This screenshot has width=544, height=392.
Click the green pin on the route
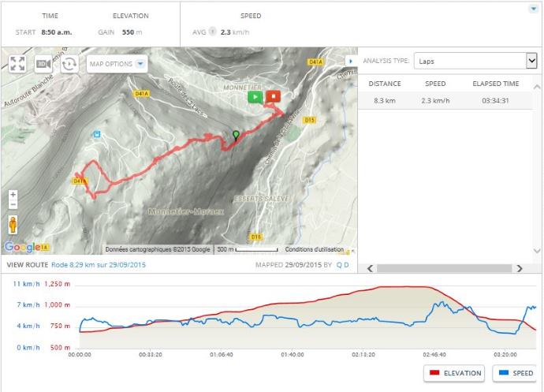[x=234, y=136]
